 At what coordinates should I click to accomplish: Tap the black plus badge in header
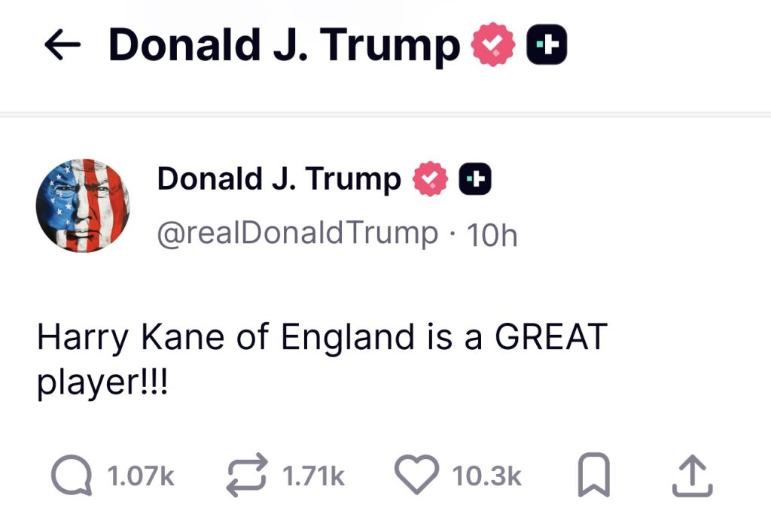[x=547, y=44]
